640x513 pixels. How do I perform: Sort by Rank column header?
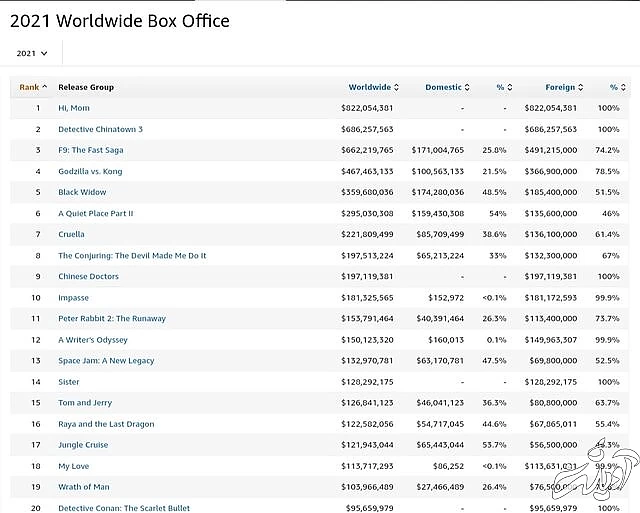click(x=33, y=87)
